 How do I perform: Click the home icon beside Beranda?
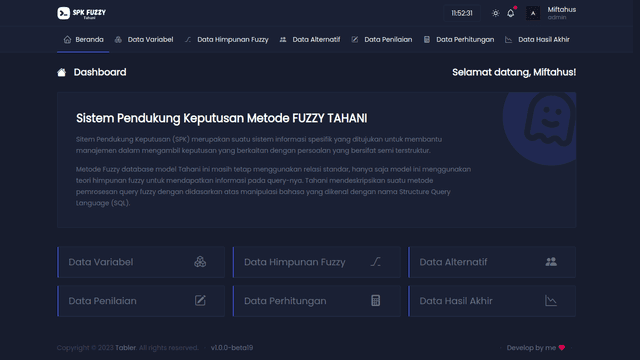click(67, 40)
